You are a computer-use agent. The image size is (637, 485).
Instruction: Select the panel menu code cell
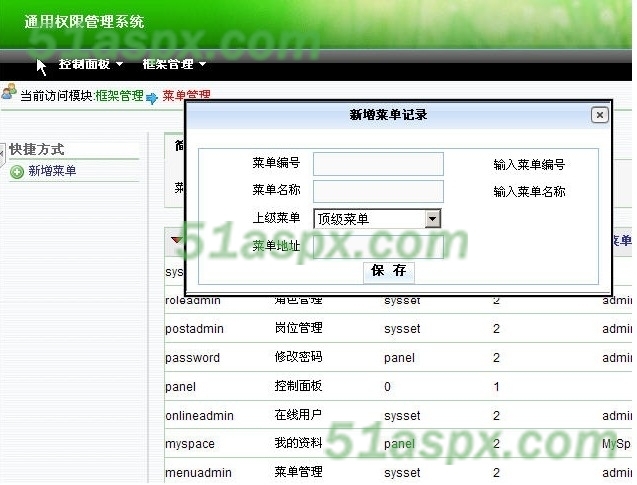pyautogui.click(x=181, y=387)
